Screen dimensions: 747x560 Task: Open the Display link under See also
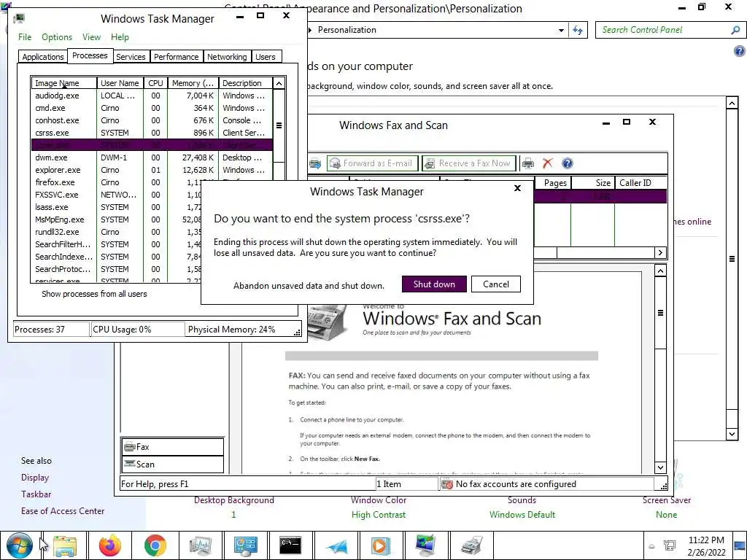click(x=35, y=478)
